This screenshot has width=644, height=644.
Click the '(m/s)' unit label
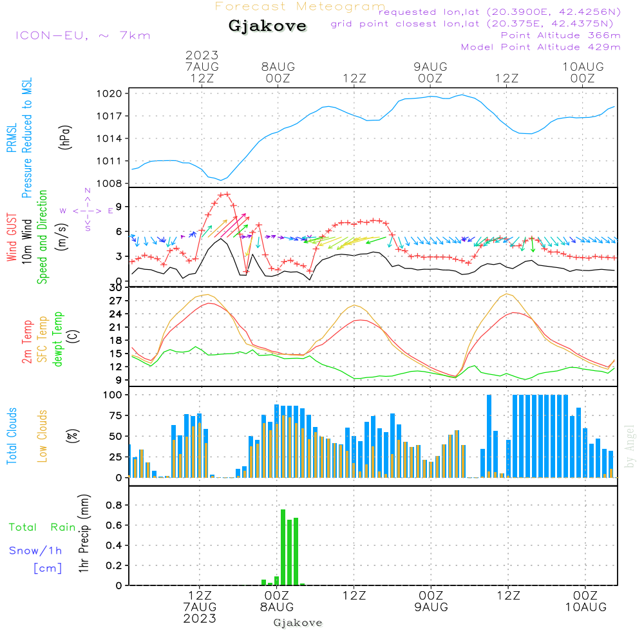62,237
